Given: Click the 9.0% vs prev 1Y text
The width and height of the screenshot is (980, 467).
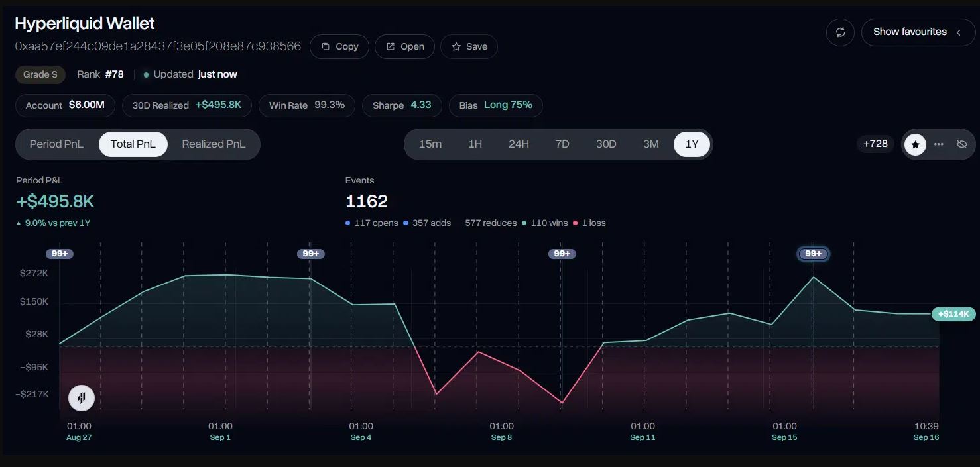Looking at the screenshot, I should tap(53, 223).
